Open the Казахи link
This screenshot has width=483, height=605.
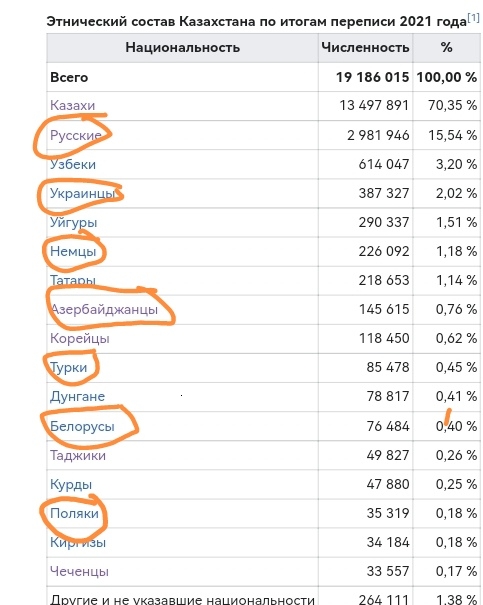click(73, 105)
